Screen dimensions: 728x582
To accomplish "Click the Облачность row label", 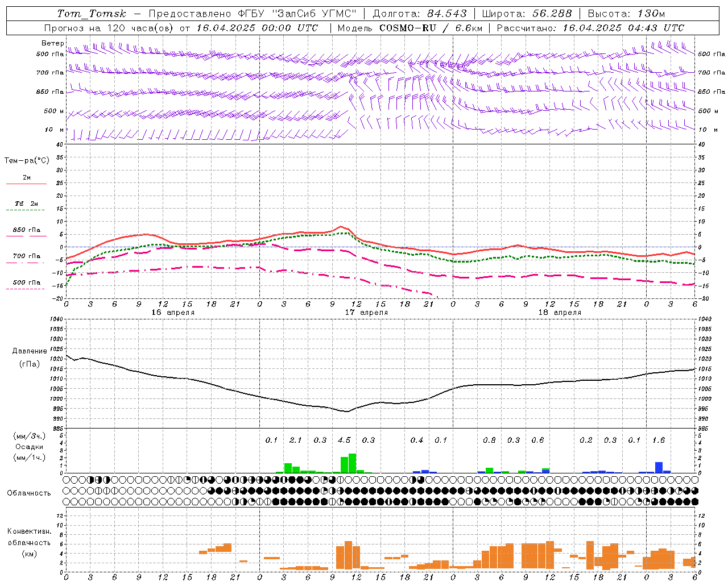I will click(x=29, y=493).
